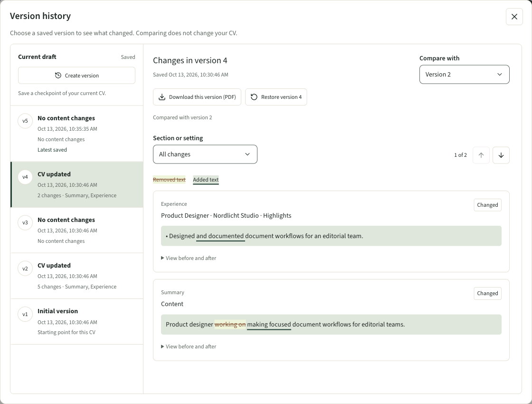Click the Changed badge on Summary card

487,293
